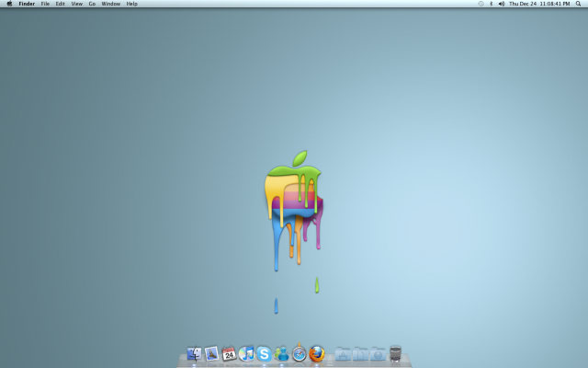Launch Safari from the Dock
This screenshot has height=368, width=588.
coord(300,353)
